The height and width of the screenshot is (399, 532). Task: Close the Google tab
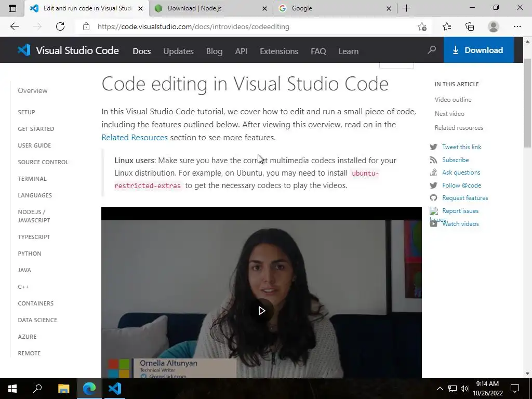click(x=389, y=8)
